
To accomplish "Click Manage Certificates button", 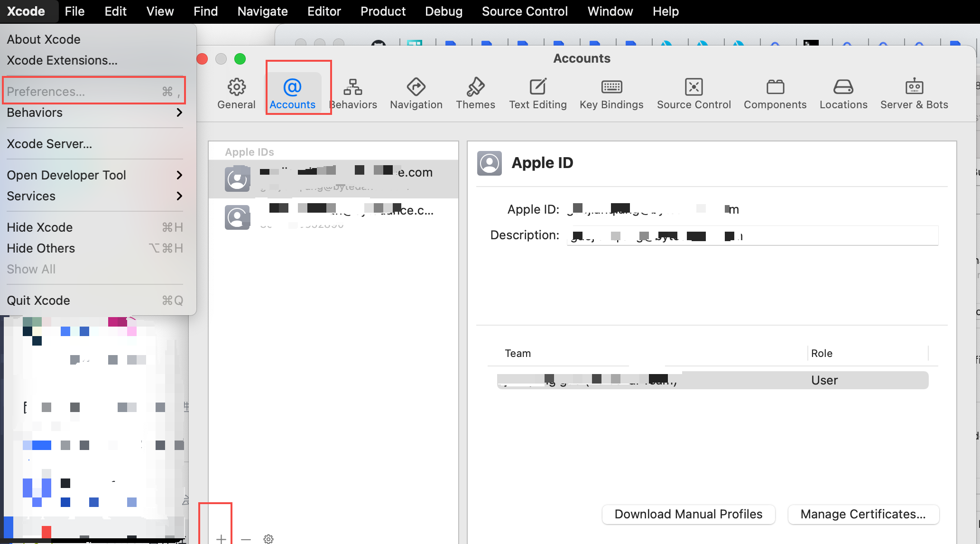I will 863,514.
